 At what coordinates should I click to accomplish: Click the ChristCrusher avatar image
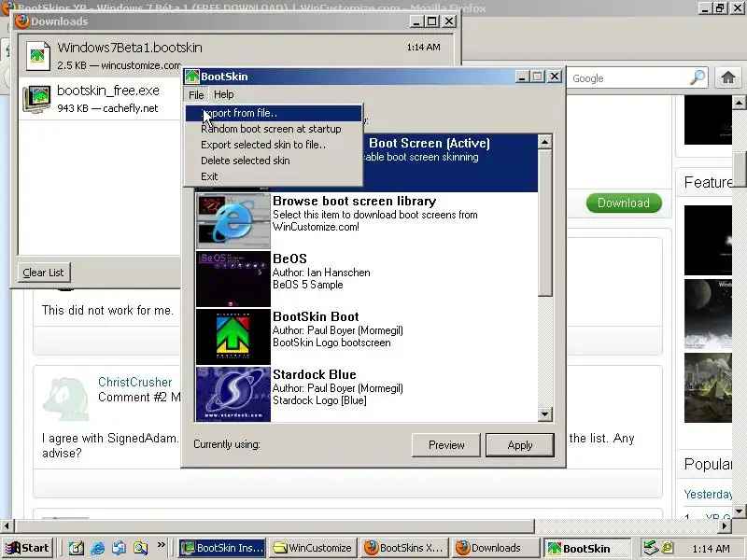pos(66,399)
